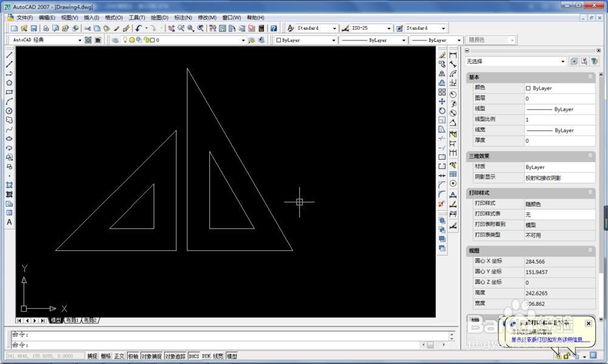Open the ISO-25 dimension style dropdown

pos(389,29)
